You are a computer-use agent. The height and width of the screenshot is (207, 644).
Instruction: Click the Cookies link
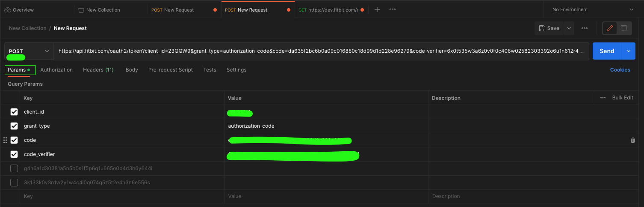[620, 70]
